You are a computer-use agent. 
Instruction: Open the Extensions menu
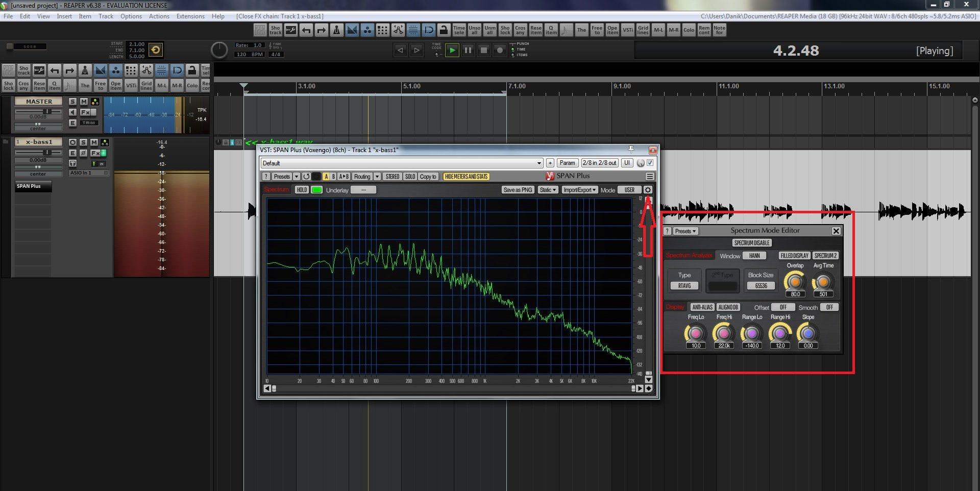pyautogui.click(x=190, y=16)
